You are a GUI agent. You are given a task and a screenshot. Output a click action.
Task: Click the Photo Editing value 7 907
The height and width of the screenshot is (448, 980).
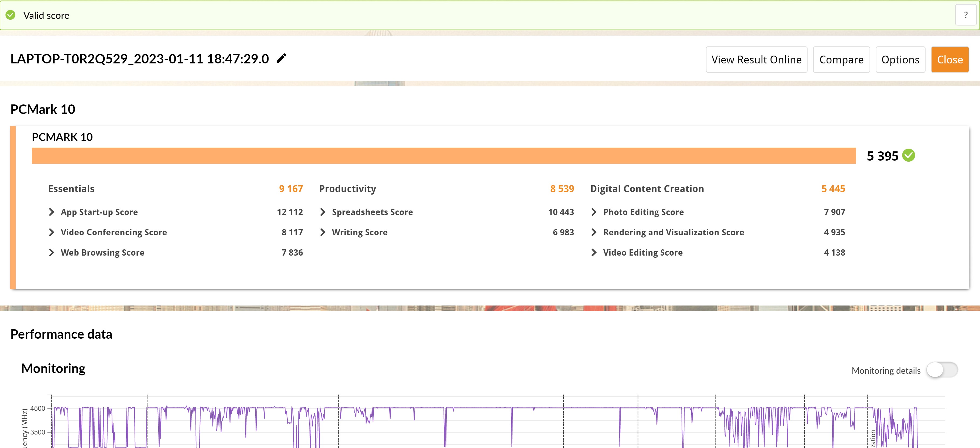click(834, 212)
